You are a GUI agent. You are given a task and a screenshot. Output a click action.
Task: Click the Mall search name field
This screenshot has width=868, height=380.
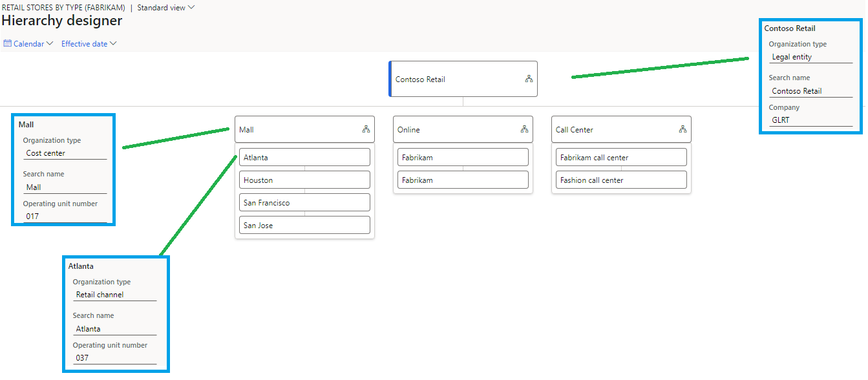tap(65, 187)
